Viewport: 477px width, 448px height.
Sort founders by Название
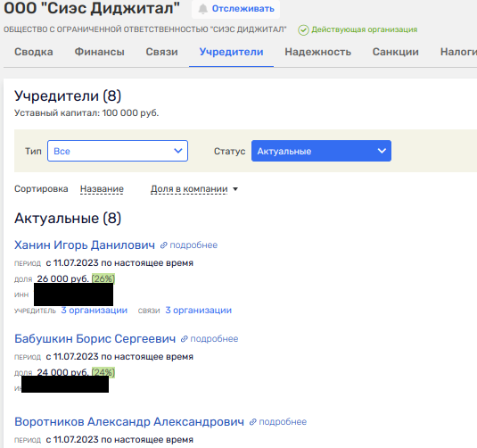pos(102,189)
